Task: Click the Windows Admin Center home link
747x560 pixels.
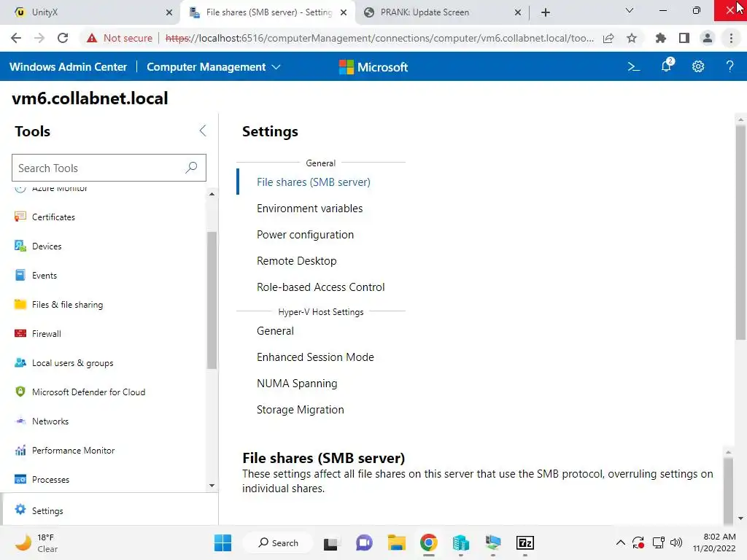Action: (68, 66)
